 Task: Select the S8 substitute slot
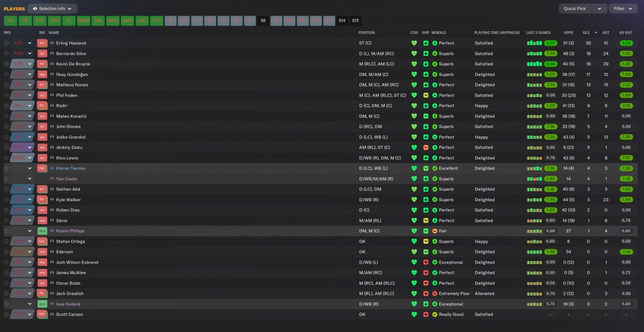[263, 21]
